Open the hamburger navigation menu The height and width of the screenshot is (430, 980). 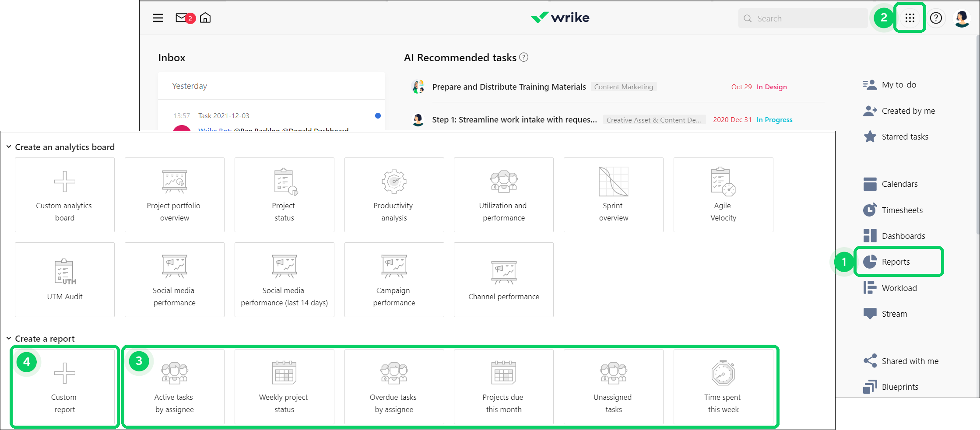[x=158, y=18]
